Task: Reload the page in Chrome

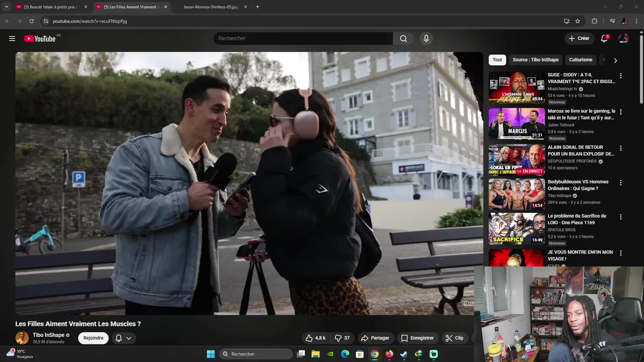Action: [31, 21]
